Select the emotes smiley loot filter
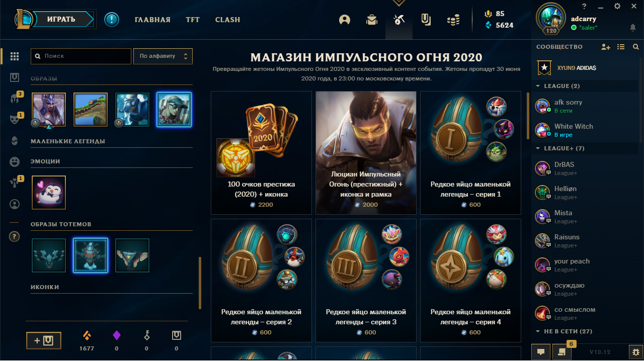644x361 pixels. click(15, 162)
